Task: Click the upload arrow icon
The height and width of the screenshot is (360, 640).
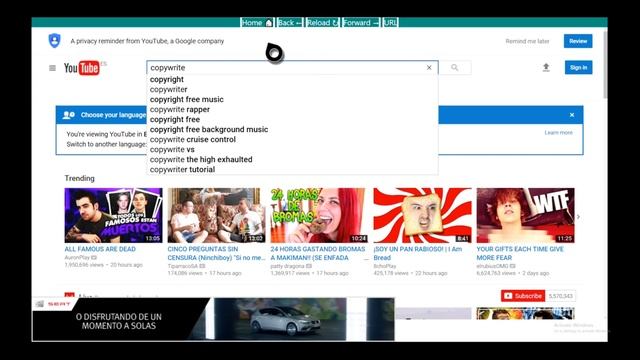Action: click(x=546, y=67)
